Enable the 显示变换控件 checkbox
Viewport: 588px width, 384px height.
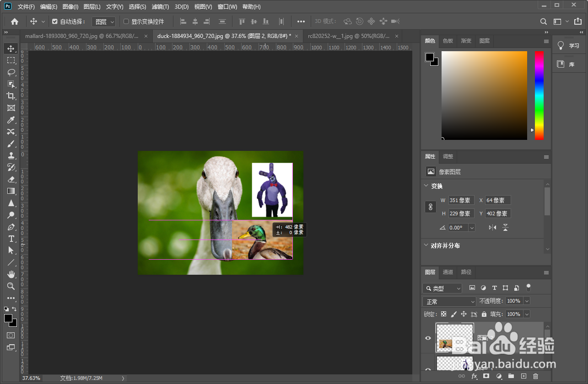pos(126,21)
